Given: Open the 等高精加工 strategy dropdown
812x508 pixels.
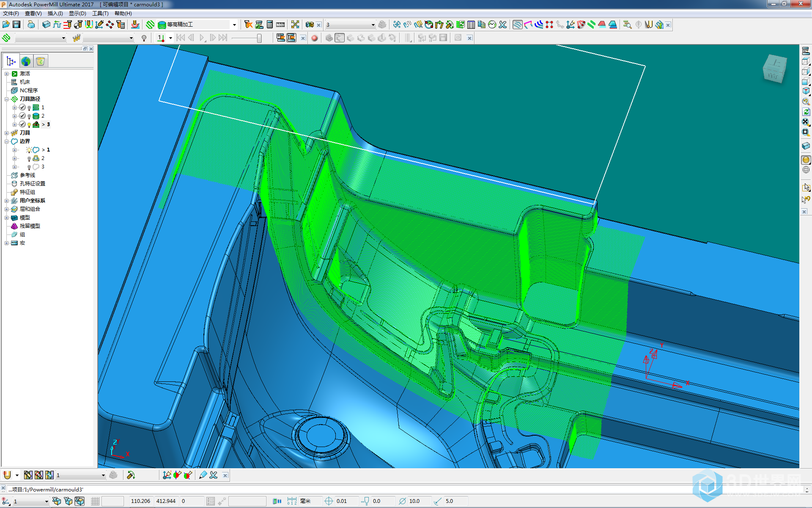Looking at the screenshot, I should point(234,25).
